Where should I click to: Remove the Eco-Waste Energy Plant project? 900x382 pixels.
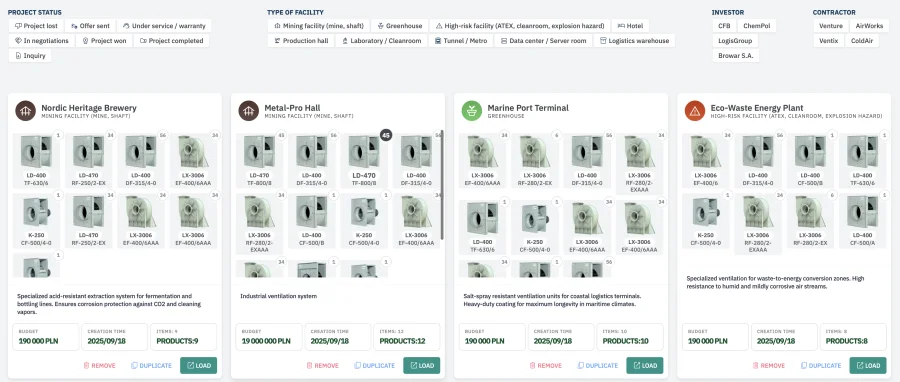[x=769, y=365]
